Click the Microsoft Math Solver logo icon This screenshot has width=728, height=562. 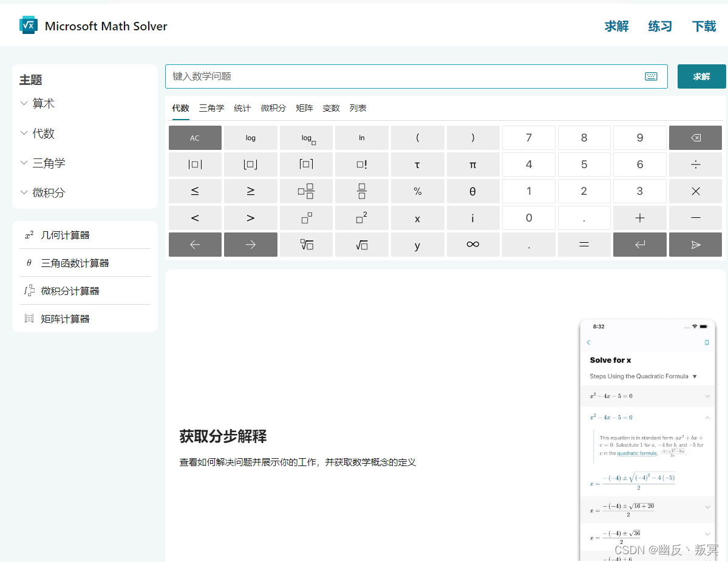click(29, 25)
